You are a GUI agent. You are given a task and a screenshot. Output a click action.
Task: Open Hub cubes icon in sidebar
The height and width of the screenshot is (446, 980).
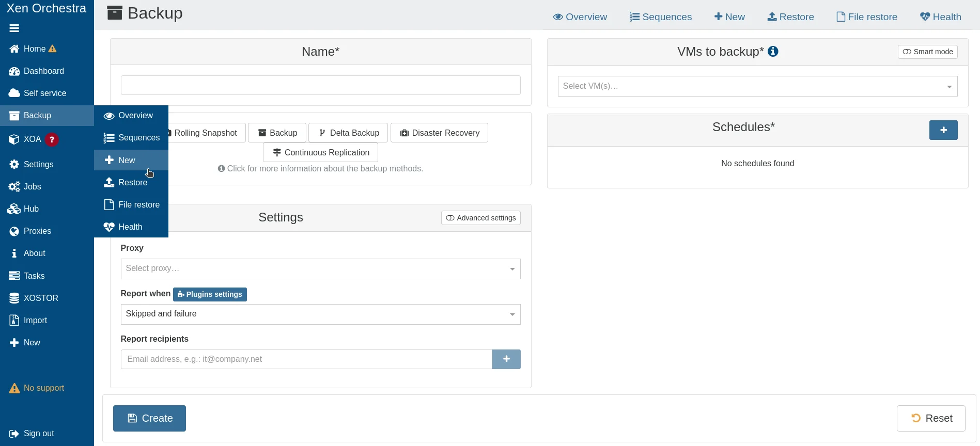click(x=14, y=209)
